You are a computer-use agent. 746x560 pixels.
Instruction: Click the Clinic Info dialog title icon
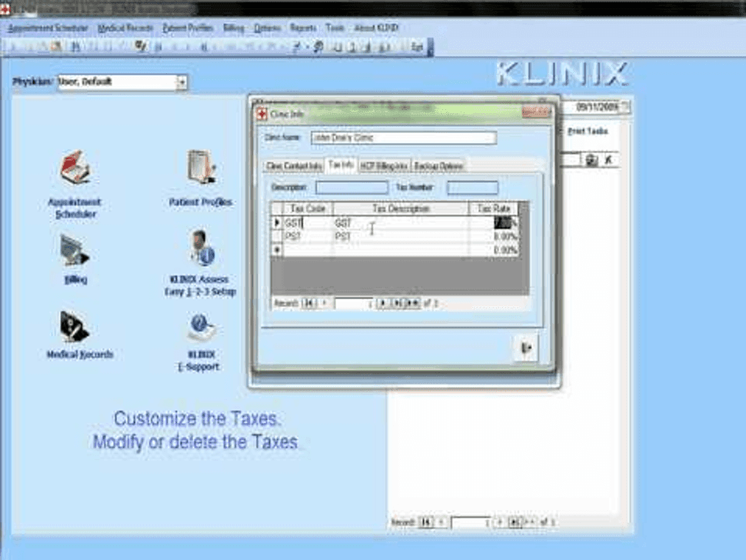click(261, 114)
